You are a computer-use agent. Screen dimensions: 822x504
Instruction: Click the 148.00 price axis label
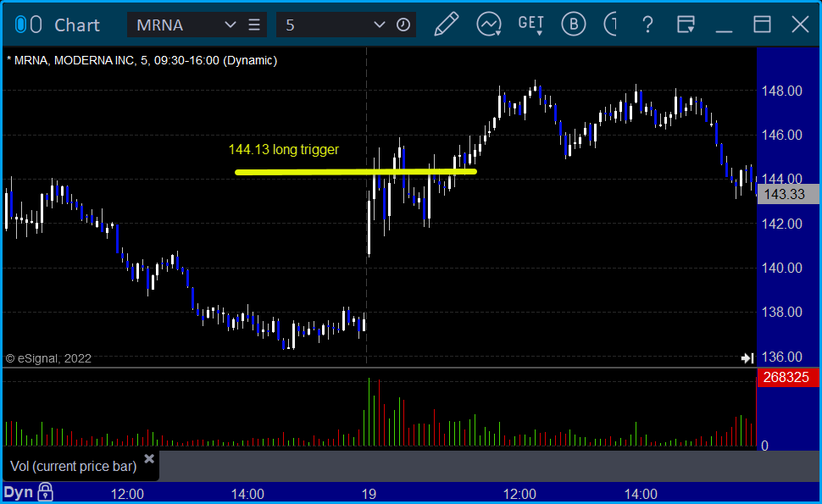point(781,91)
